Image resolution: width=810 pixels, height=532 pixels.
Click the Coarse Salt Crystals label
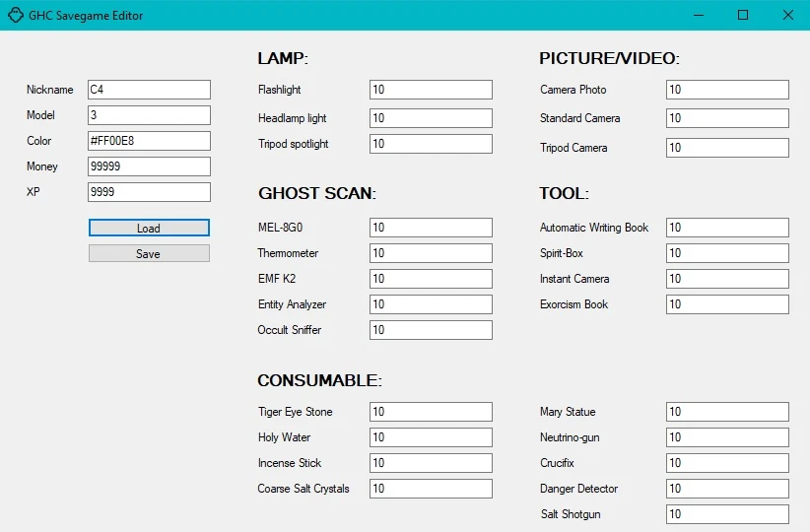click(x=304, y=489)
